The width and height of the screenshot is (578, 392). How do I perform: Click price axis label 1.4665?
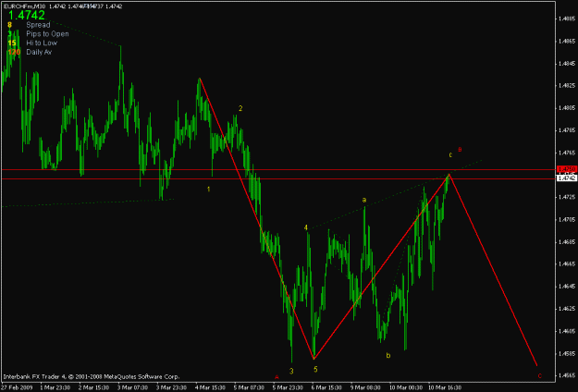click(x=568, y=264)
